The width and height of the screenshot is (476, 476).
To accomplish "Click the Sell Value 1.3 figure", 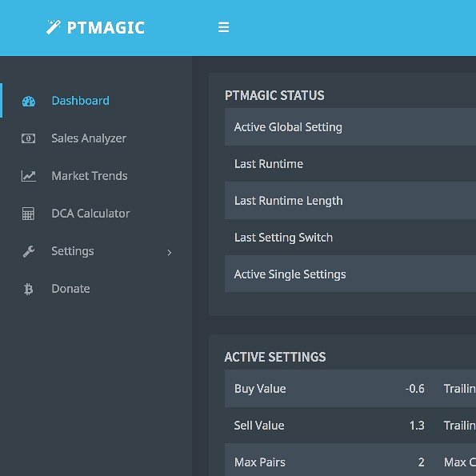I will (417, 426).
